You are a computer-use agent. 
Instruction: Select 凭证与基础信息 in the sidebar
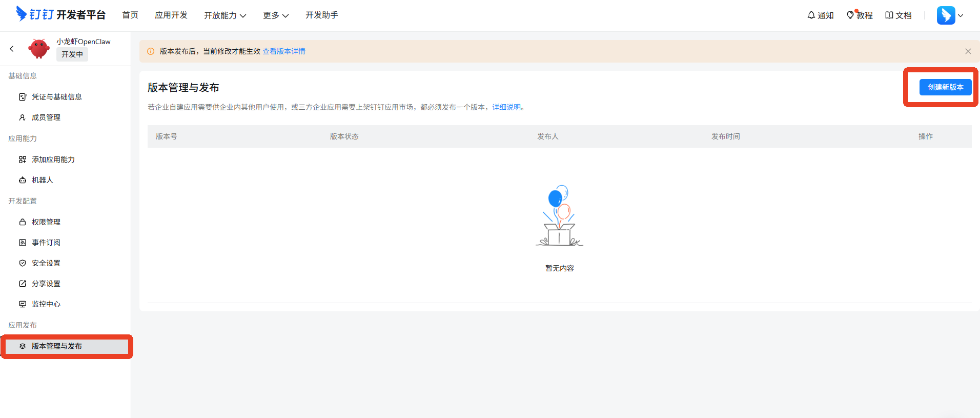[56, 97]
